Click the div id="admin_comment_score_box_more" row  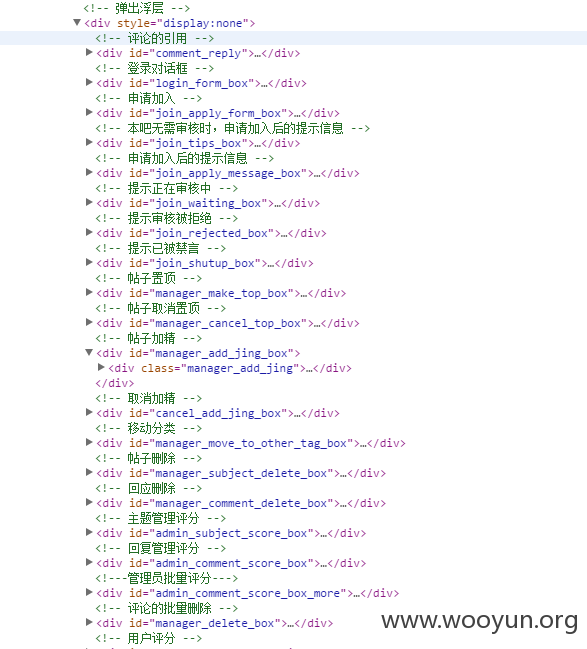point(248,594)
